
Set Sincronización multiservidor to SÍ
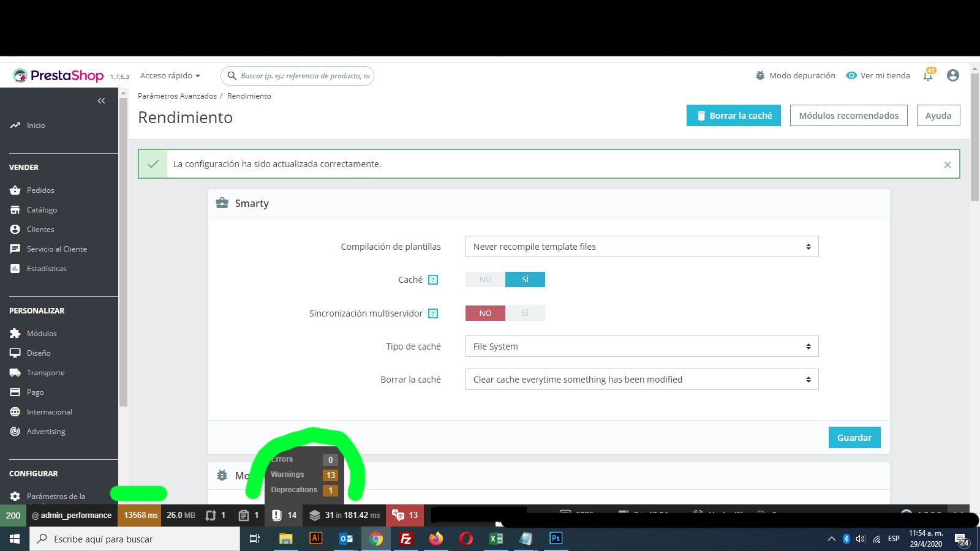coord(525,313)
